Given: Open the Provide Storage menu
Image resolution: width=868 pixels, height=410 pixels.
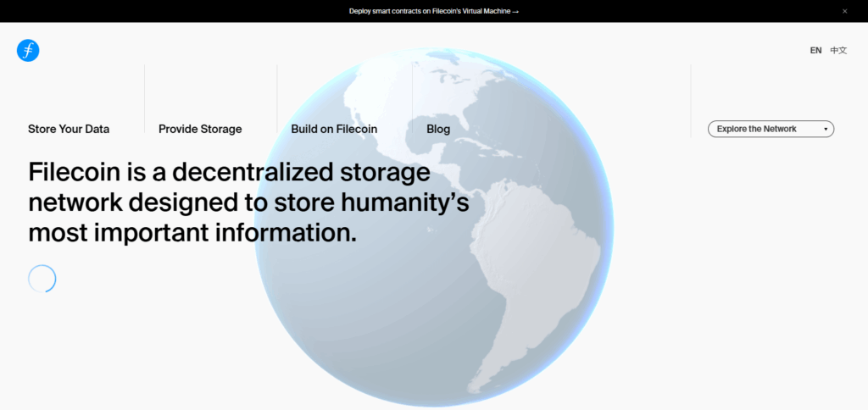Looking at the screenshot, I should coord(200,130).
